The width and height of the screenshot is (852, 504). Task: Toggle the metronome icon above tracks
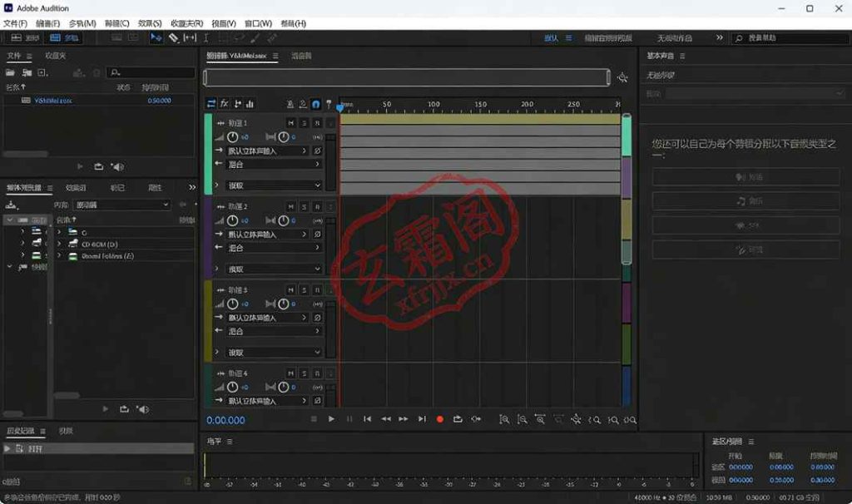pos(290,104)
